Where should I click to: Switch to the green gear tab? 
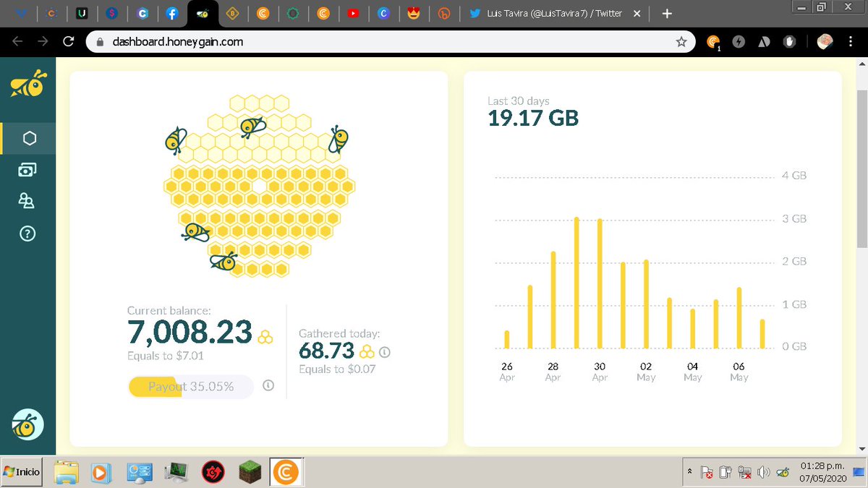pos(293,13)
